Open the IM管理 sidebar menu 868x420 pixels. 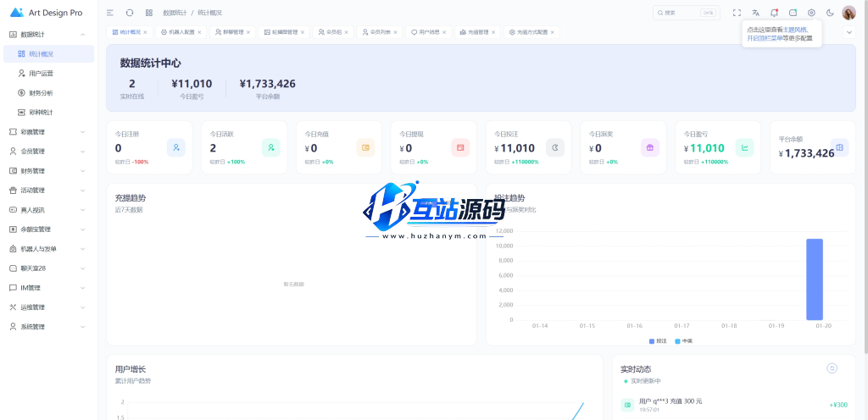tap(48, 288)
